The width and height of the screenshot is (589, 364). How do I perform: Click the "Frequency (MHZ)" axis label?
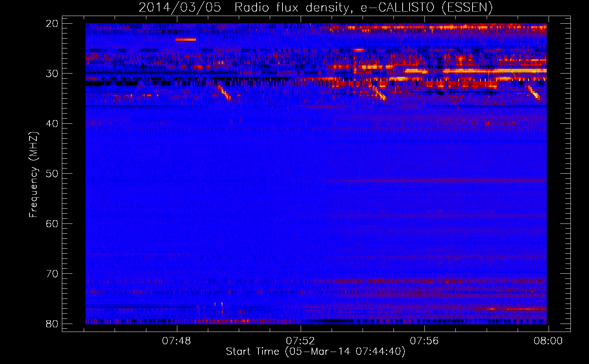click(33, 175)
